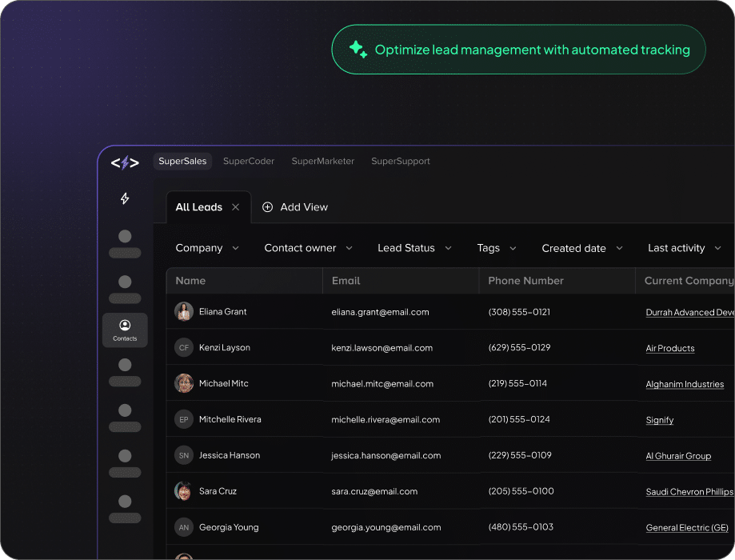Click the plus icon beside Add View
This screenshot has height=560, width=735.
(x=267, y=207)
